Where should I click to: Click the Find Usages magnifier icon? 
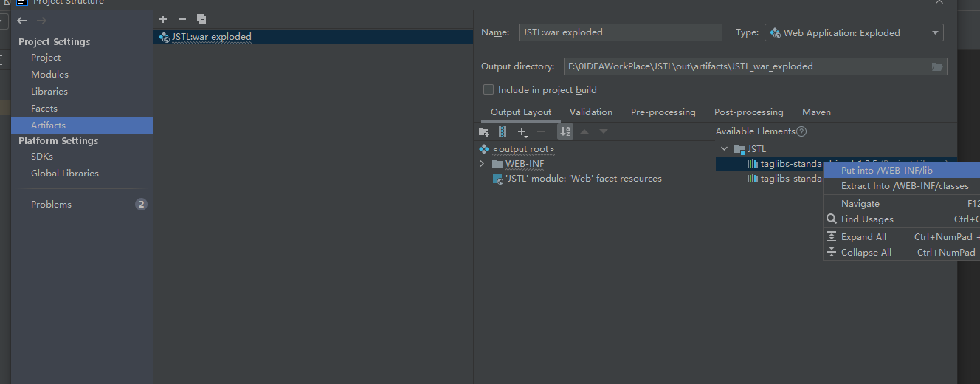click(x=832, y=219)
